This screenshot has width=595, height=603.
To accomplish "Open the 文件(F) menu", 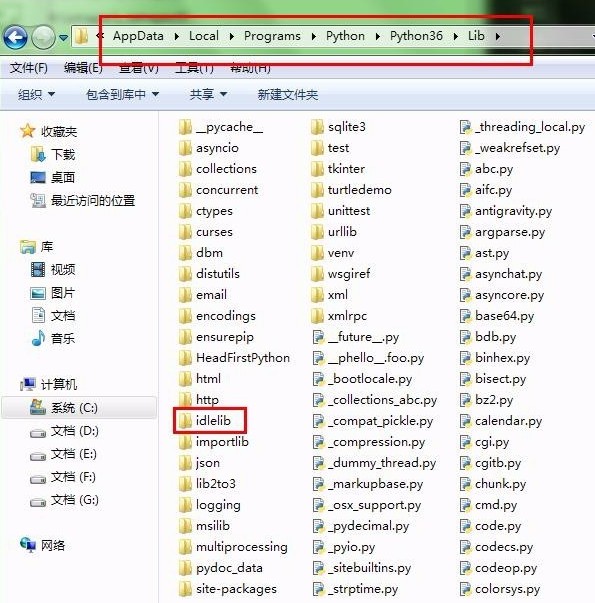I will pos(28,68).
